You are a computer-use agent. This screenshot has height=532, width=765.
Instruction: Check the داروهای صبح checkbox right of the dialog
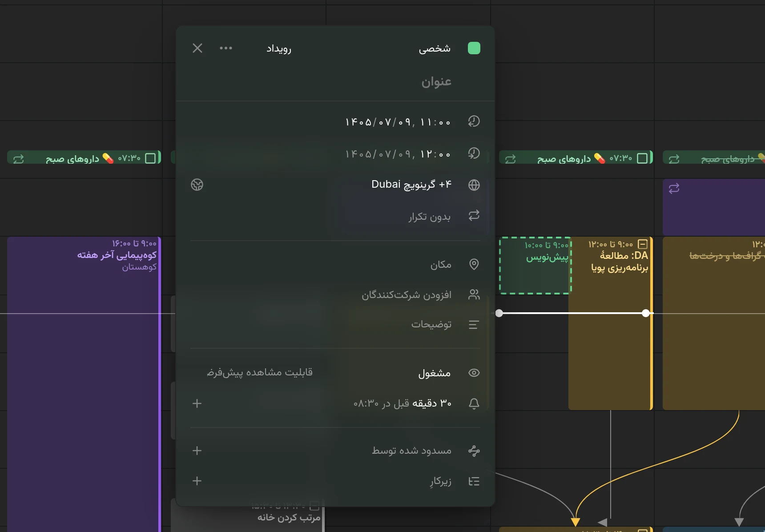642,158
